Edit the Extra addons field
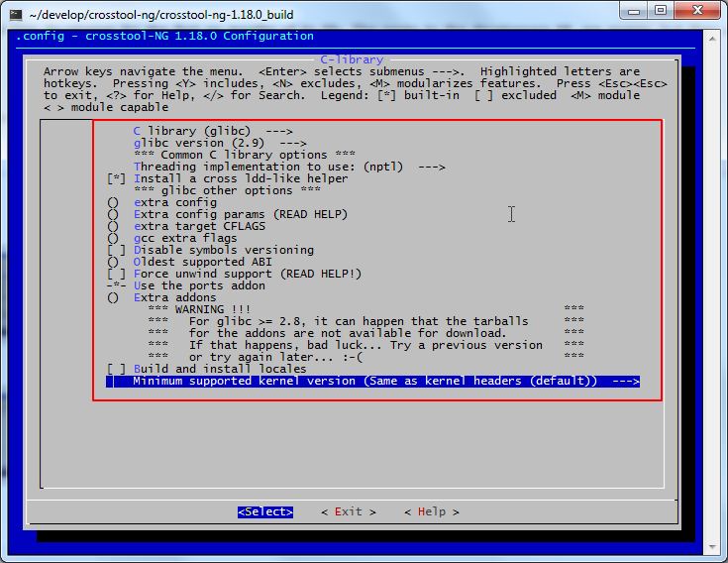Viewport: 728px width, 563px height. pos(161,297)
